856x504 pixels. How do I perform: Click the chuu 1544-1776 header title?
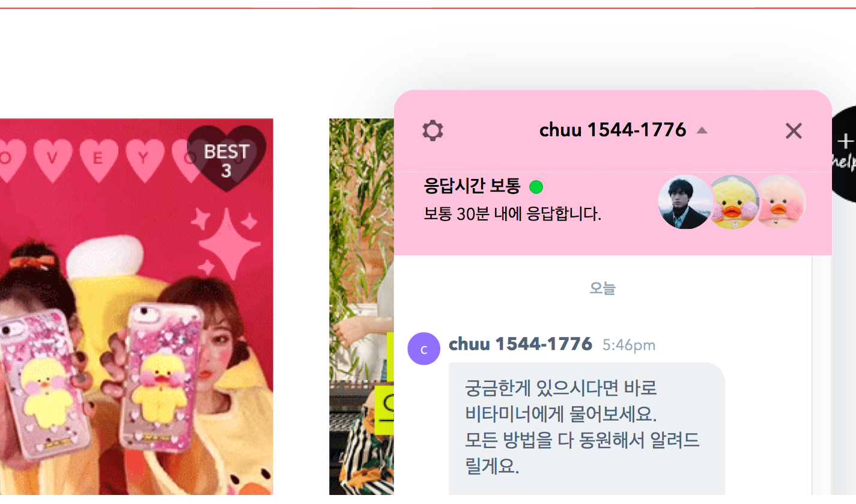point(612,130)
